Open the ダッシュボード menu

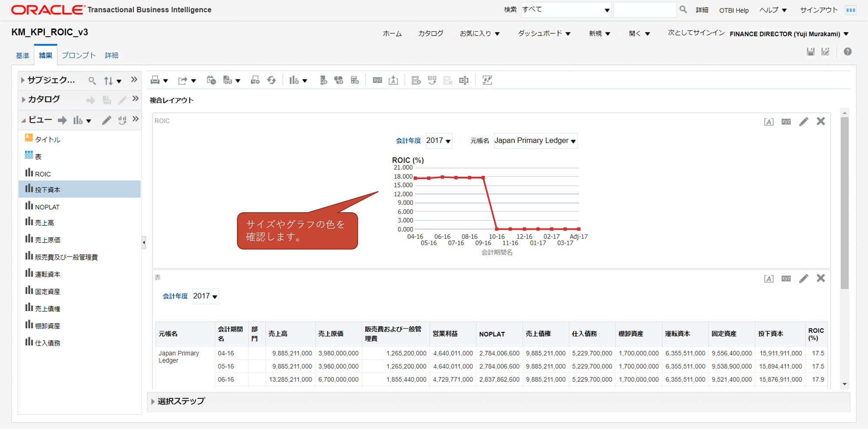click(544, 33)
